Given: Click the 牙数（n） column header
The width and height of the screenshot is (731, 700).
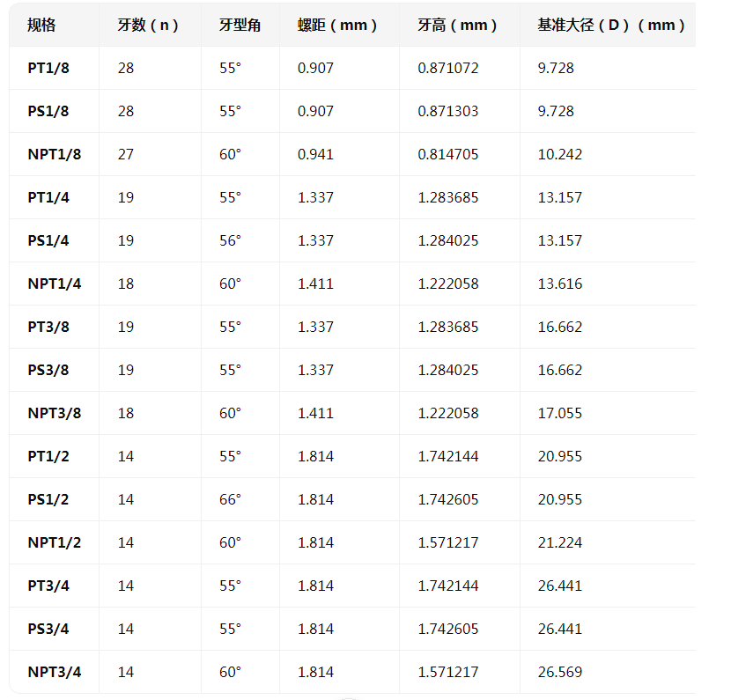Looking at the screenshot, I should click(149, 26).
